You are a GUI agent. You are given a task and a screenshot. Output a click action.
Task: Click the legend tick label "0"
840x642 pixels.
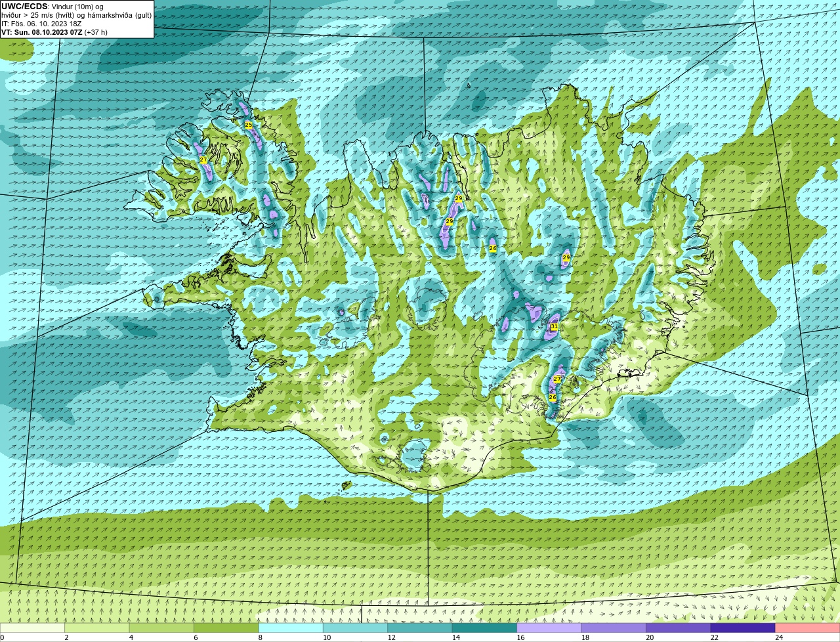click(x=2, y=637)
